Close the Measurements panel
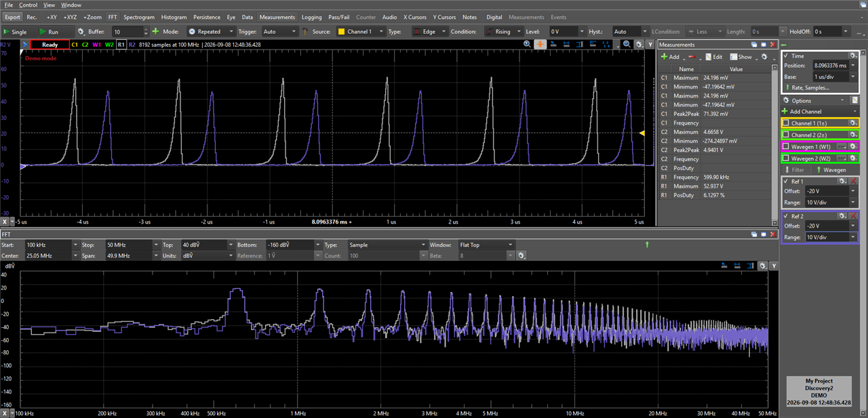The image size is (868, 418). 772,45
